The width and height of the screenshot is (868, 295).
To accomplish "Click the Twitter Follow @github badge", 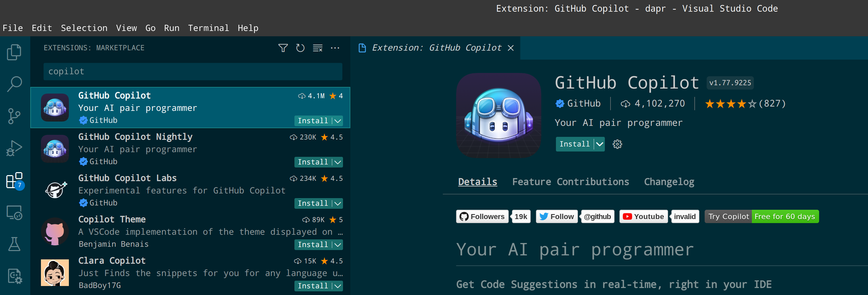I will coord(575,216).
